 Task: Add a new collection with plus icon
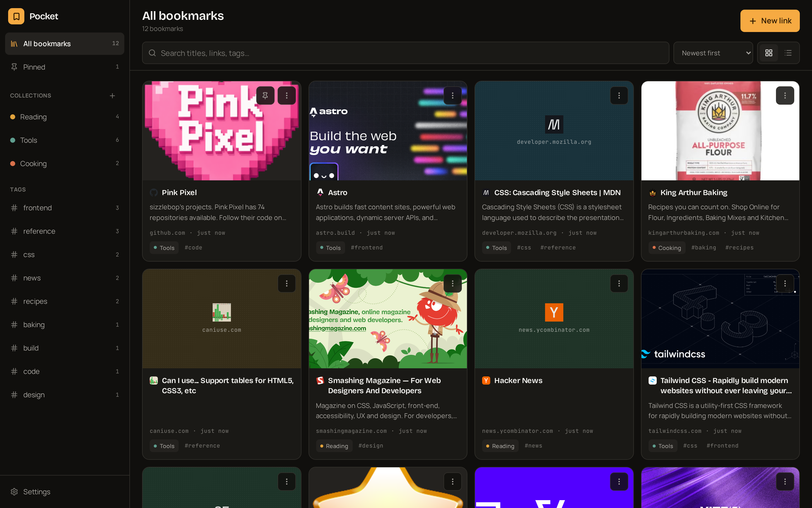[x=112, y=96]
